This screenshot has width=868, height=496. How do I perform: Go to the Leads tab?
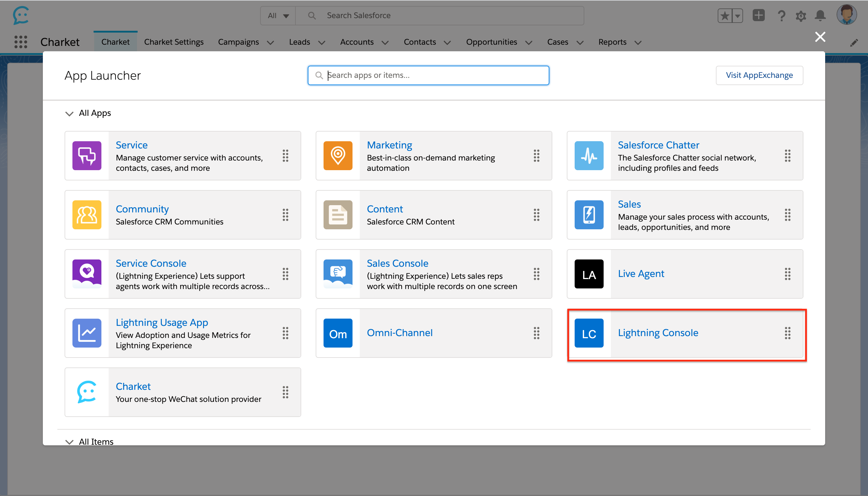coord(300,42)
